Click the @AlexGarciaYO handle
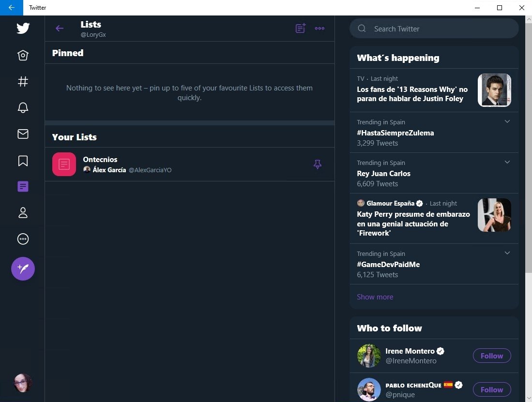Image resolution: width=532 pixels, height=402 pixels. coord(150,170)
